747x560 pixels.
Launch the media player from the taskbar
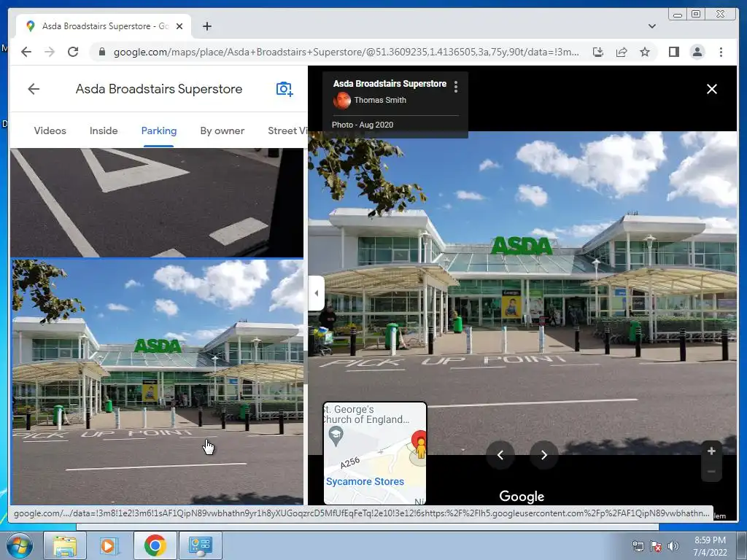(108, 545)
